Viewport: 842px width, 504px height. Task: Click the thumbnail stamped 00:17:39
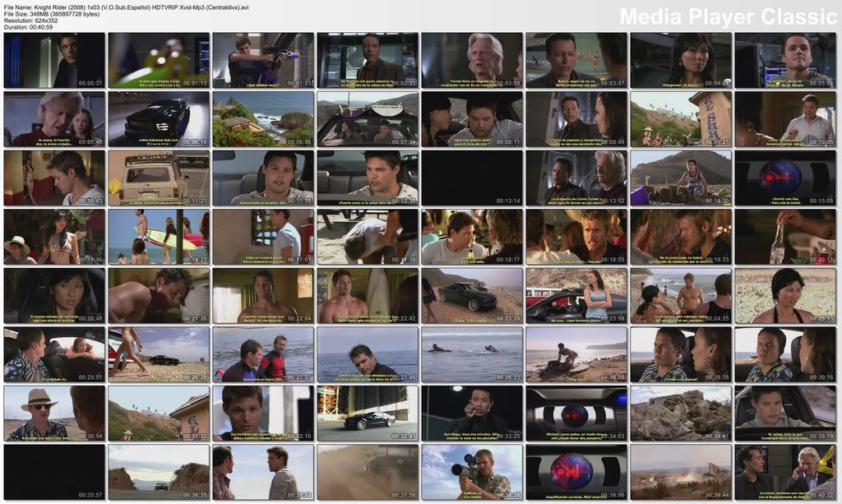pyautogui.click(x=368, y=237)
